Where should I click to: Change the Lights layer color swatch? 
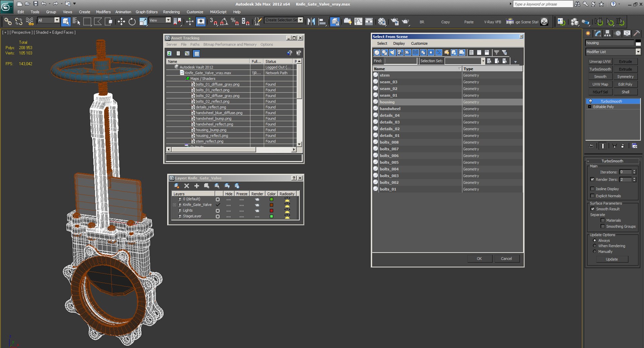(x=271, y=211)
